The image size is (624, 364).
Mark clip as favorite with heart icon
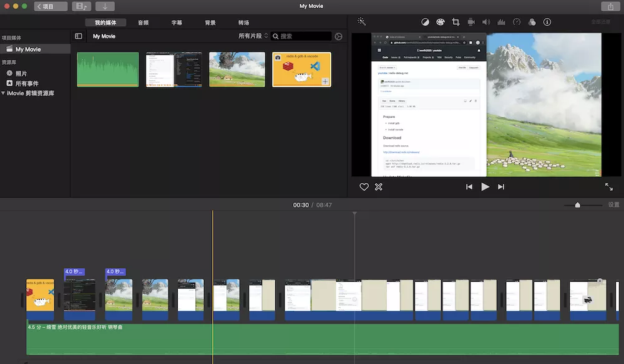click(x=364, y=187)
